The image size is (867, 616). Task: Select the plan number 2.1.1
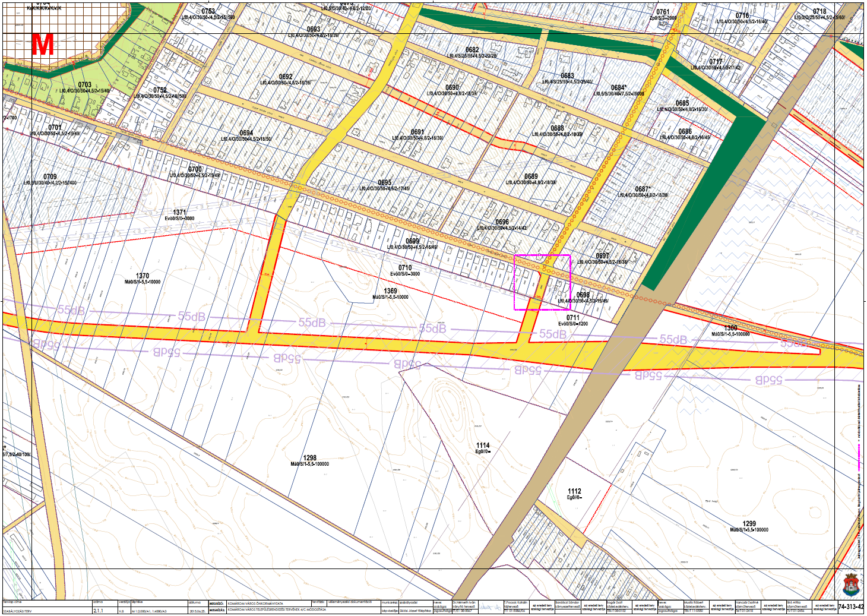[99, 610]
